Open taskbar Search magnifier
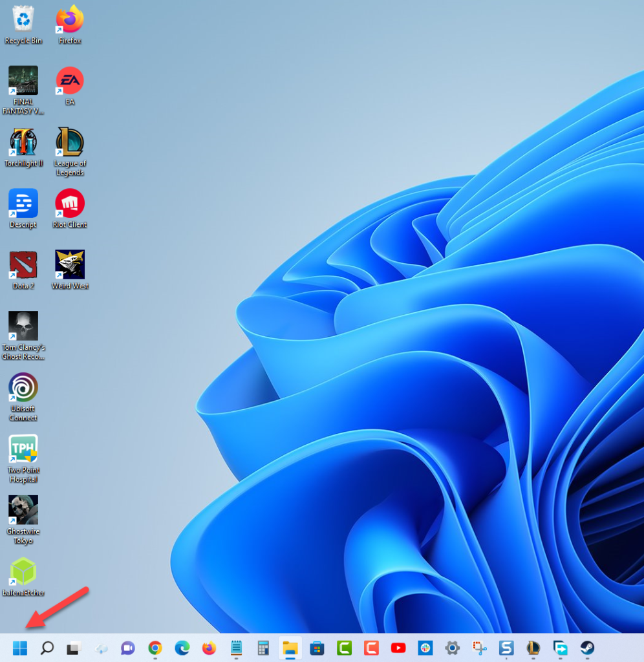 coord(47,648)
